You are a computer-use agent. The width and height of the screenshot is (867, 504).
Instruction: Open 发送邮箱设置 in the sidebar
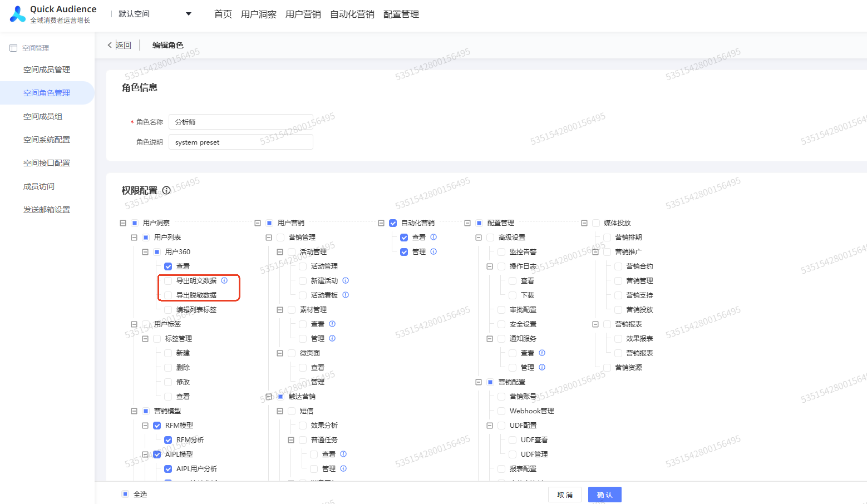(x=47, y=210)
